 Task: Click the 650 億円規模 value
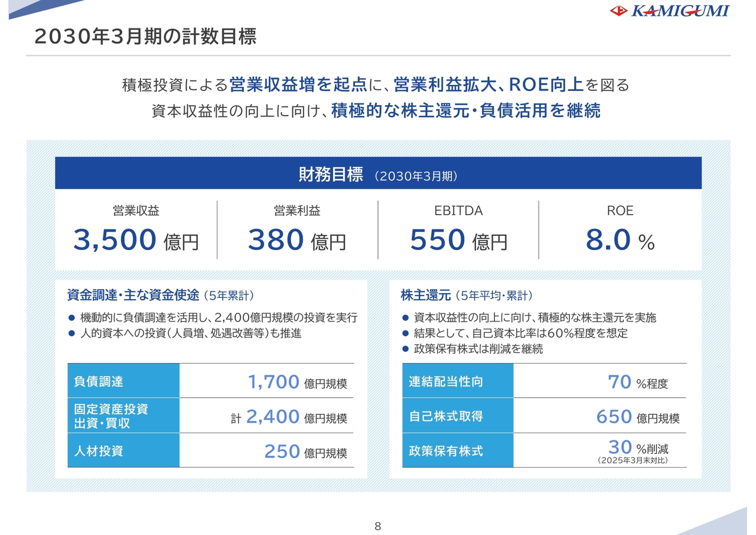point(638,417)
